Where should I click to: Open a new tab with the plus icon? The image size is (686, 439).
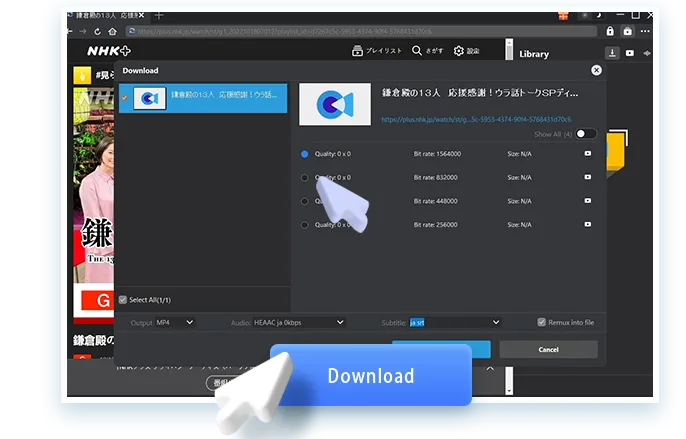click(159, 16)
